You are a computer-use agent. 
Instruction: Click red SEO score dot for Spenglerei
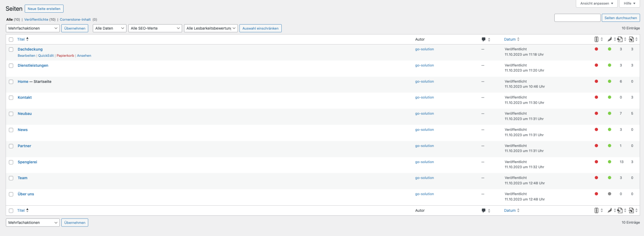pyautogui.click(x=596, y=162)
